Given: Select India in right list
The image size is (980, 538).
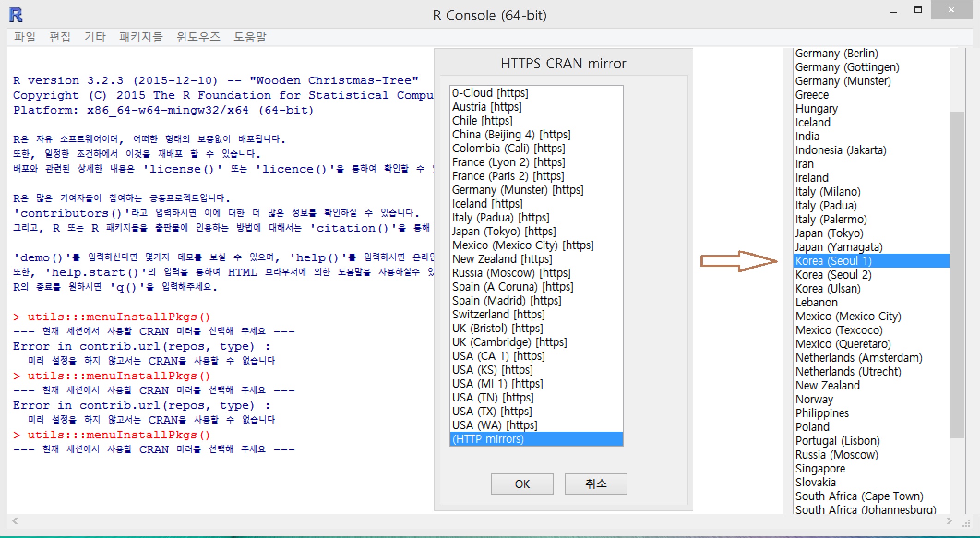Looking at the screenshot, I should [x=871, y=136].
